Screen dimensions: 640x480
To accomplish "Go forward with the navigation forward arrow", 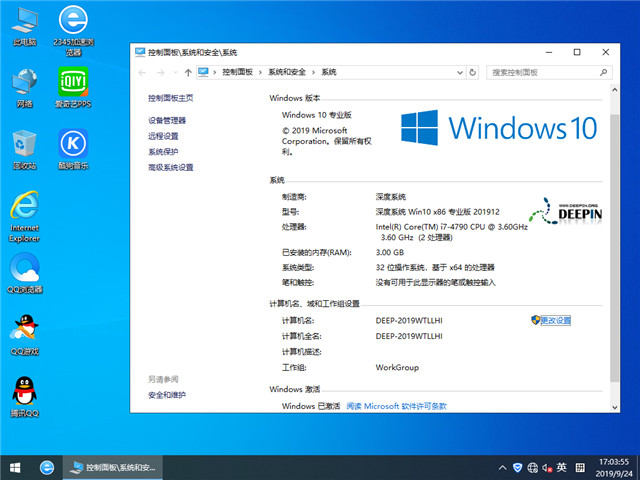I will 160,73.
